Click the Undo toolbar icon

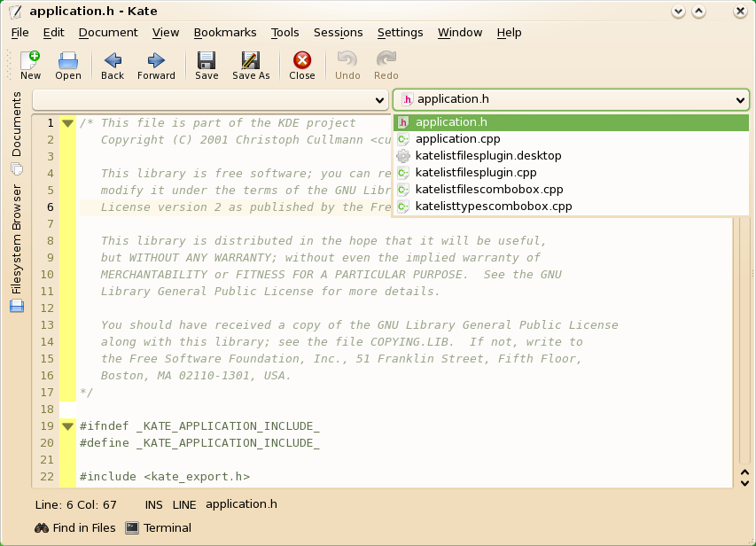pyautogui.click(x=347, y=65)
